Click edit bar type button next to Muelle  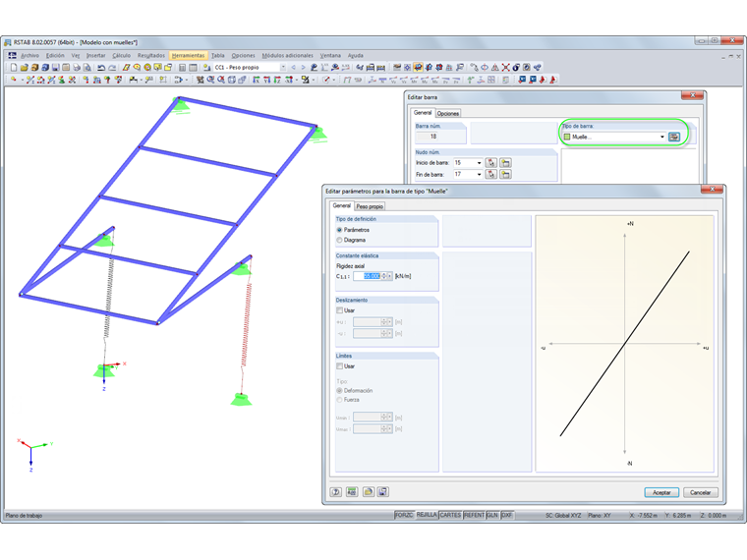(x=673, y=138)
